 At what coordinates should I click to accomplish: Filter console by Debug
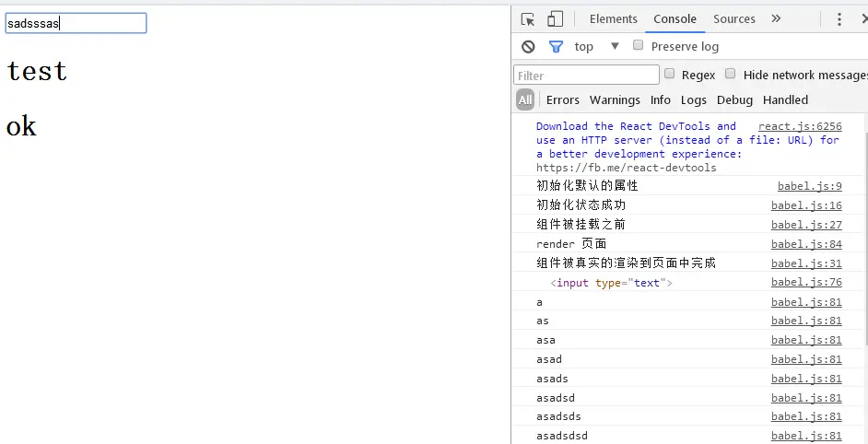tap(734, 100)
